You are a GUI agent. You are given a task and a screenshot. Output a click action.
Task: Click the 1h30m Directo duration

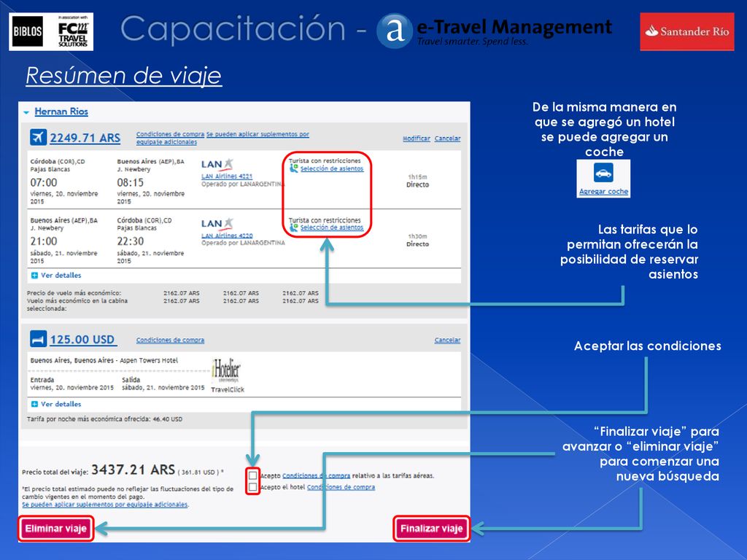[417, 240]
